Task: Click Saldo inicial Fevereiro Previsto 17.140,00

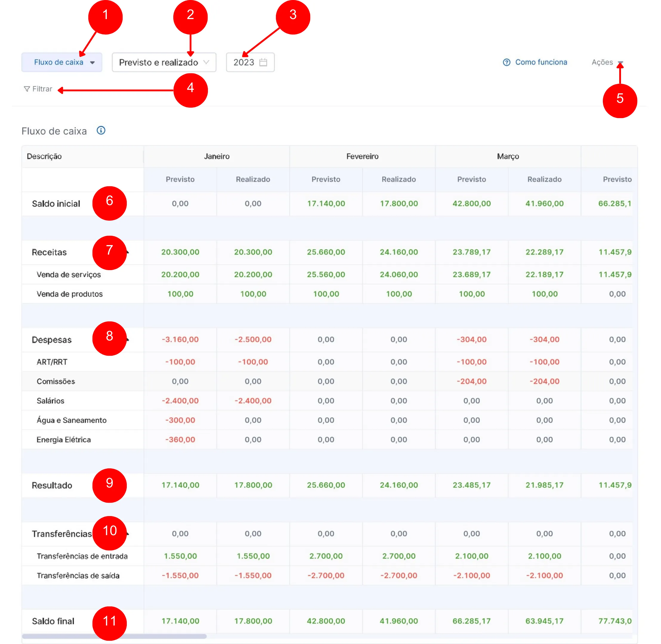Action: (x=326, y=203)
